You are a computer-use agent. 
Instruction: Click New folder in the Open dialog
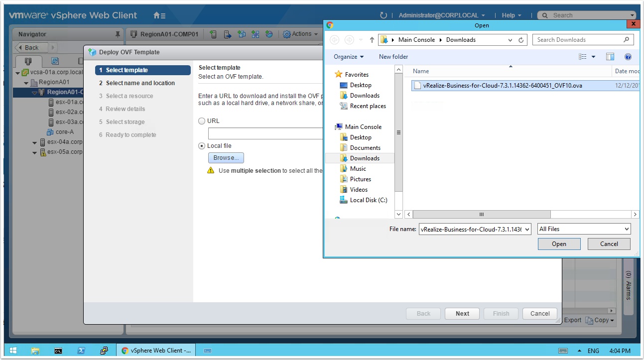pos(393,57)
